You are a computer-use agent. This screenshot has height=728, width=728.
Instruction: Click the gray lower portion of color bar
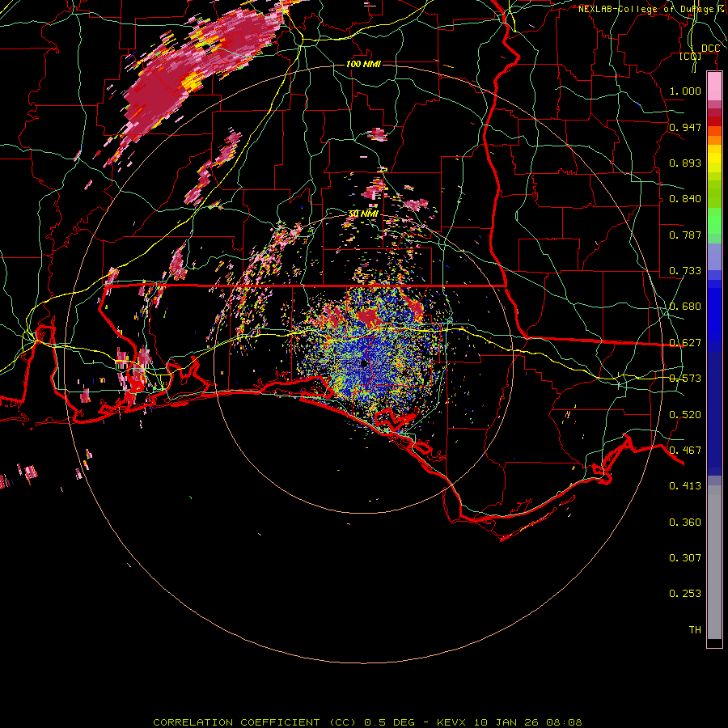pos(714,562)
